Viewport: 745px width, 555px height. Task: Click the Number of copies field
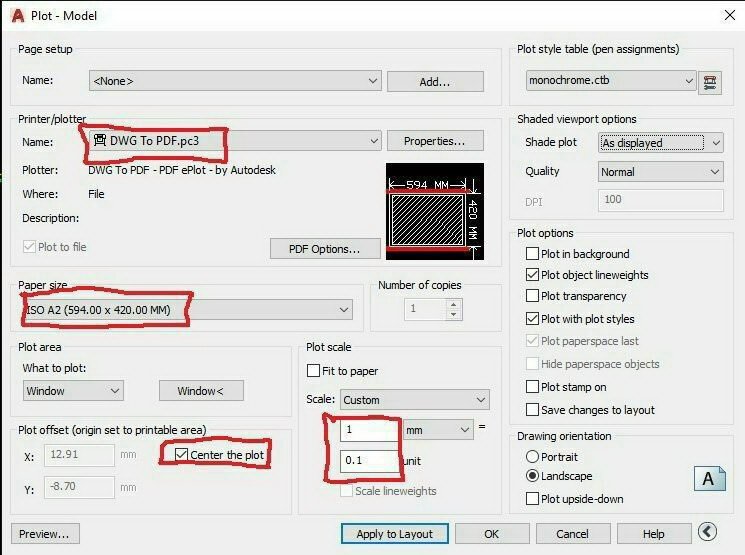426,309
